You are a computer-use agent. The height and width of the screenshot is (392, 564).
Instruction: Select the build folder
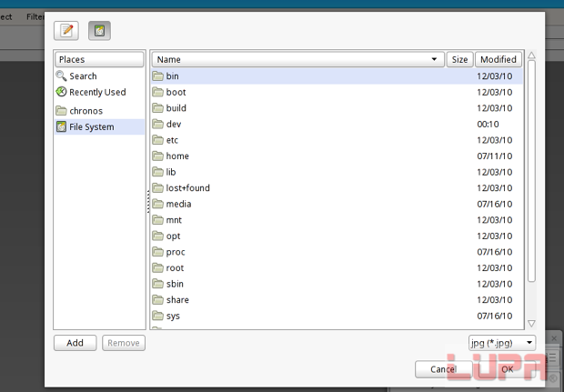(x=337, y=108)
